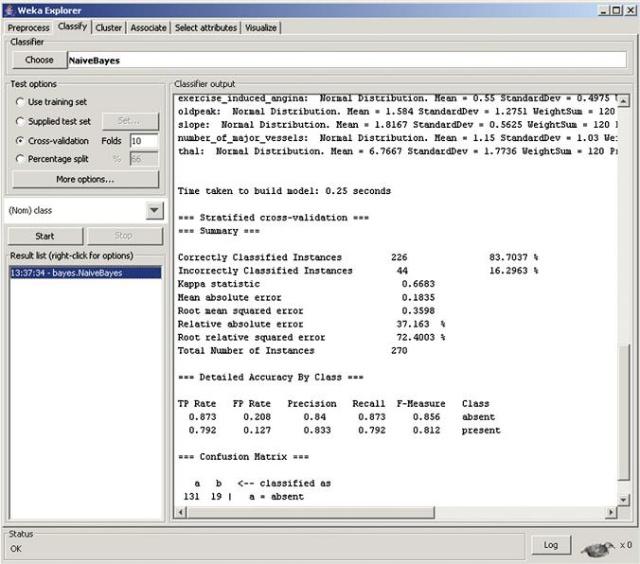Screen dimensions: 640x564
Task: Click the Stratified cross-validation heading
Action: tap(273, 218)
